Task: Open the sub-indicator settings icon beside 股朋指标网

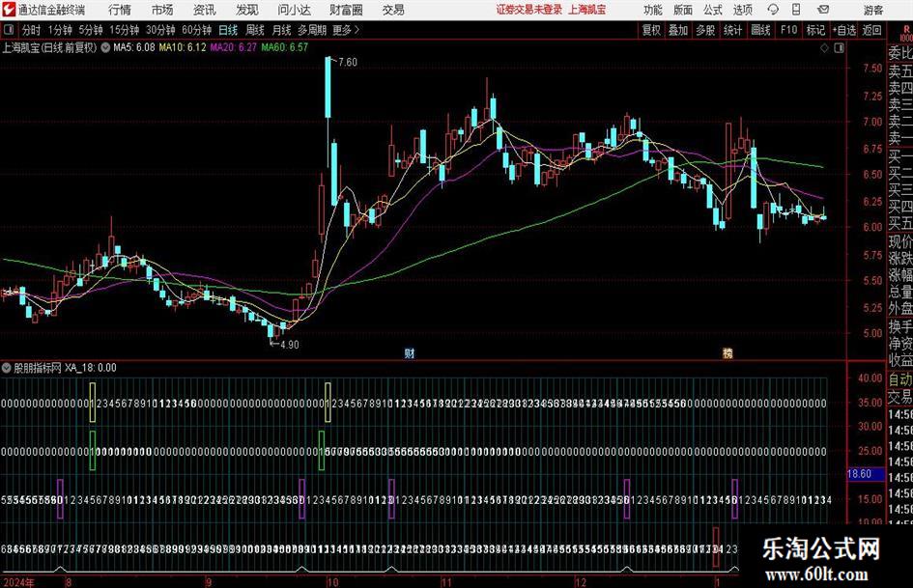Action: coord(7,368)
